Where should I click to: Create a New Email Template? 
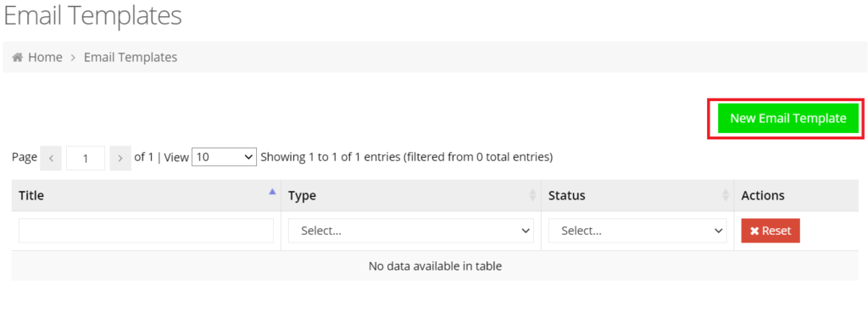(x=787, y=118)
